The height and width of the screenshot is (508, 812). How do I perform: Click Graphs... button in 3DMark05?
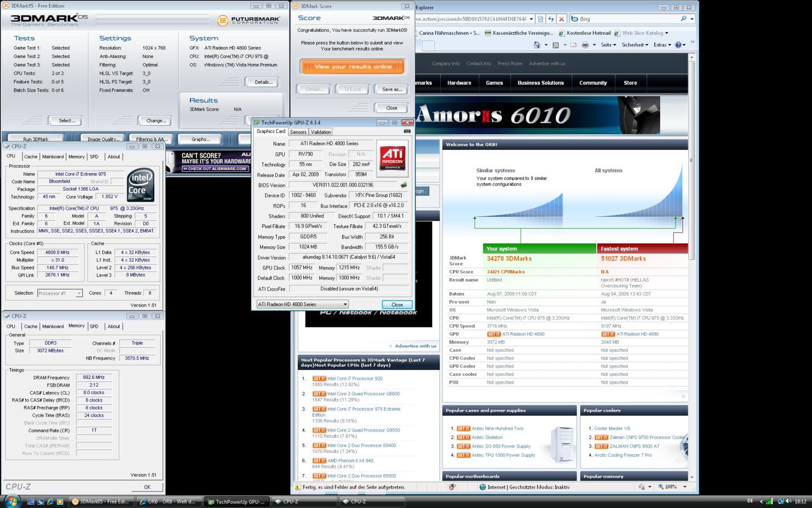(201, 139)
